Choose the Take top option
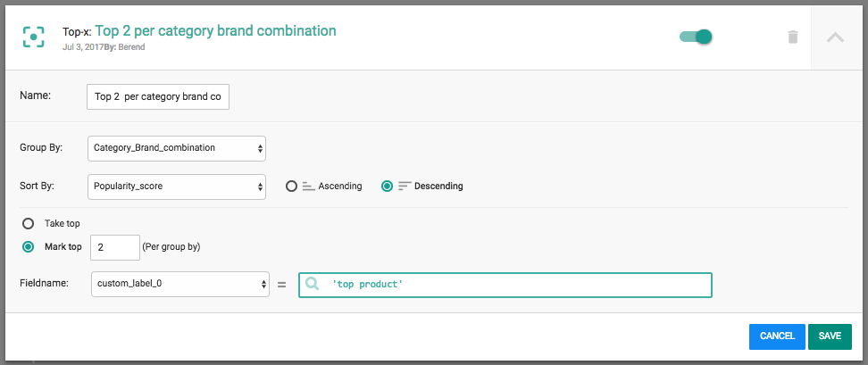Screen dimensions: 868x365 [x=29, y=223]
